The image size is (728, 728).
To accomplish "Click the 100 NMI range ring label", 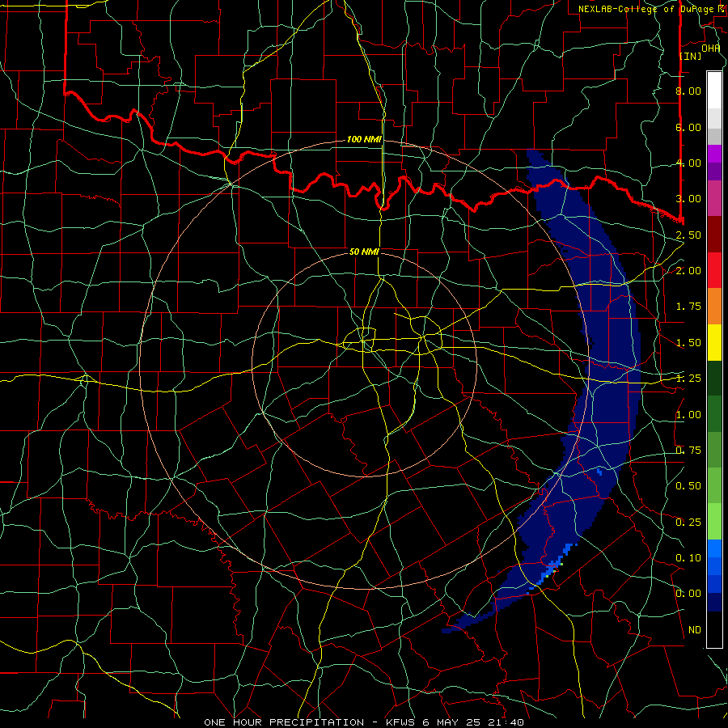I will click(x=364, y=139).
